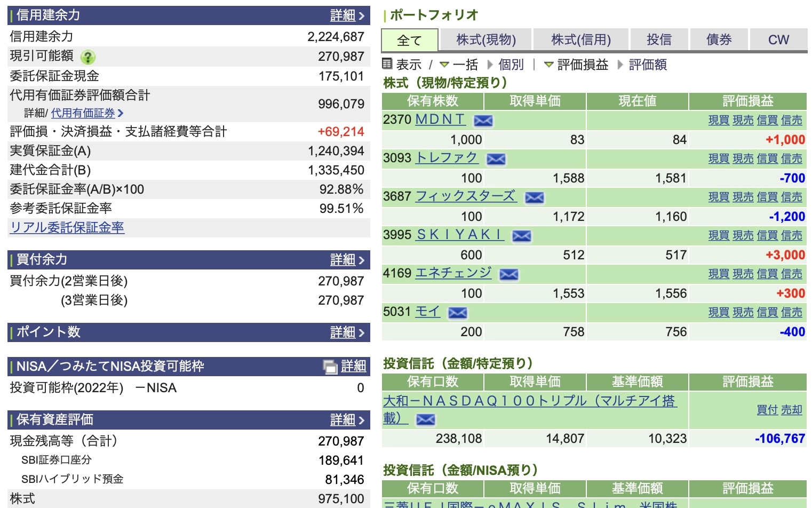Select the 投信 portfolio tab
812x508 pixels.
pos(659,40)
